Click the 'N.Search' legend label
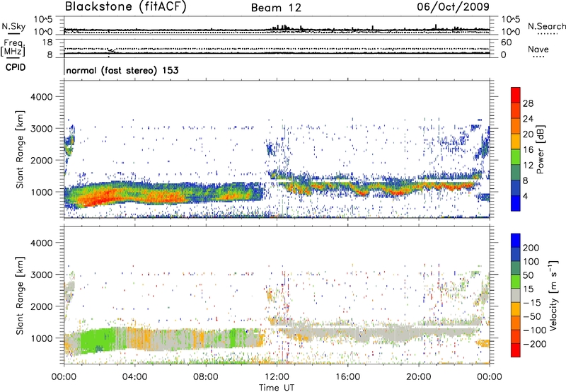Screen dimensions: 566x392 pos(547,26)
